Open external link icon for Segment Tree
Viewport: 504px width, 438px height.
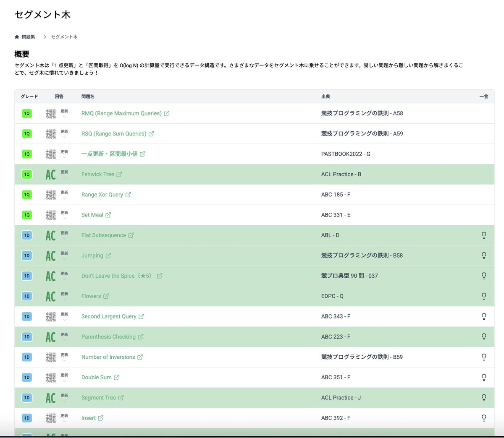click(121, 398)
